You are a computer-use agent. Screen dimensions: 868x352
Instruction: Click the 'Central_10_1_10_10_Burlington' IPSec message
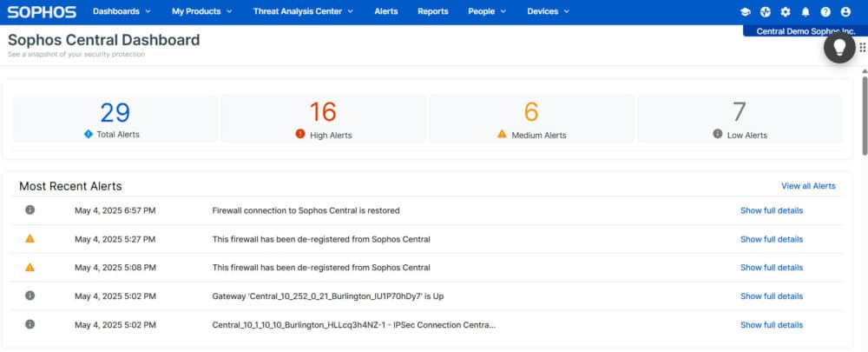pos(354,325)
